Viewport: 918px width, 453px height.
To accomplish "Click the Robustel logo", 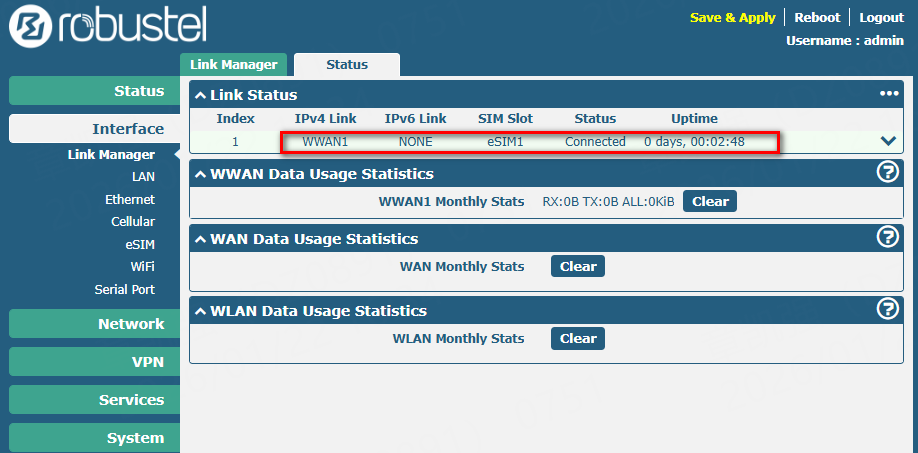I will tap(107, 27).
